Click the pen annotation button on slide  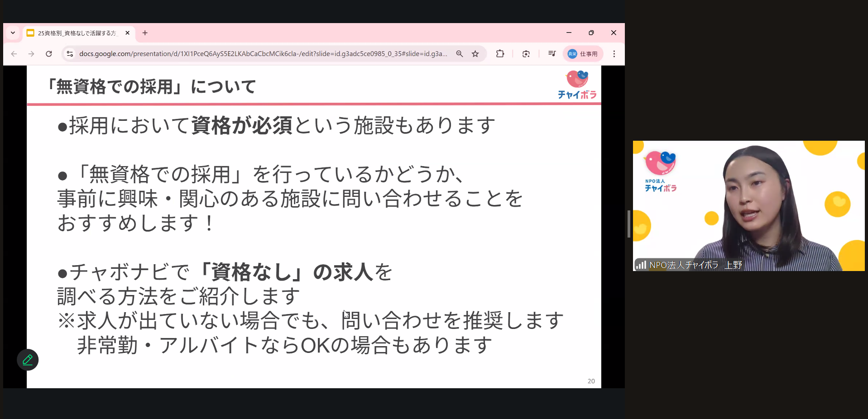28,360
